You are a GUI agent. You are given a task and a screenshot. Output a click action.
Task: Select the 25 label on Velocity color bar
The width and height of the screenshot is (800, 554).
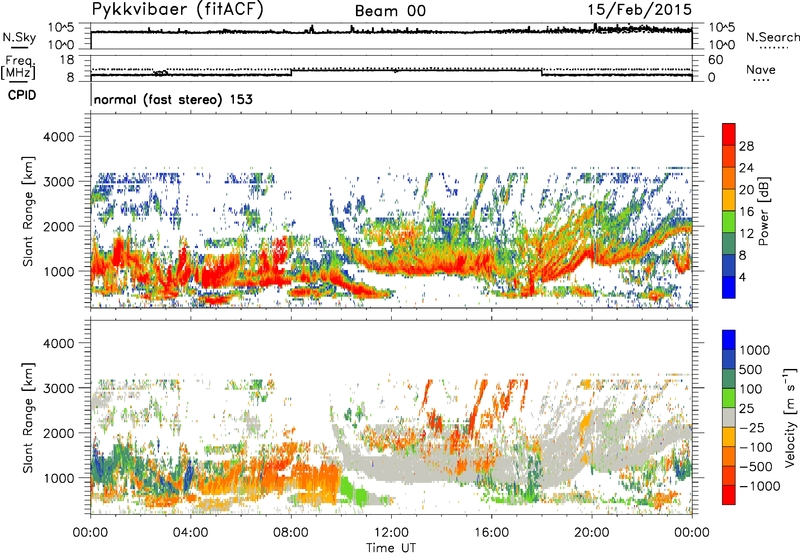tap(746, 408)
